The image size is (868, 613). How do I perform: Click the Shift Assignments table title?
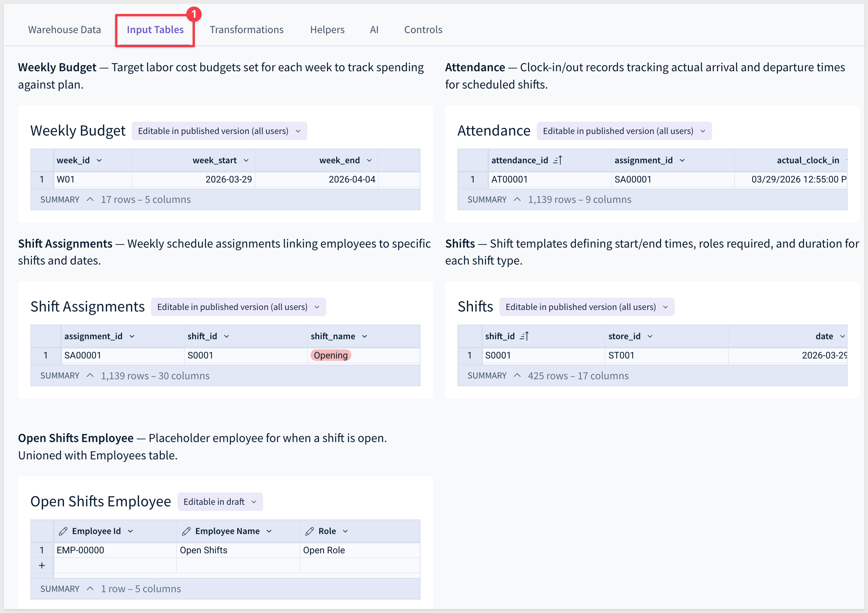[87, 307]
